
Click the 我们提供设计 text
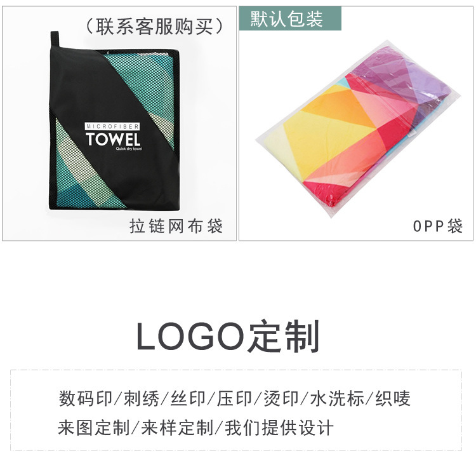click(x=279, y=428)
